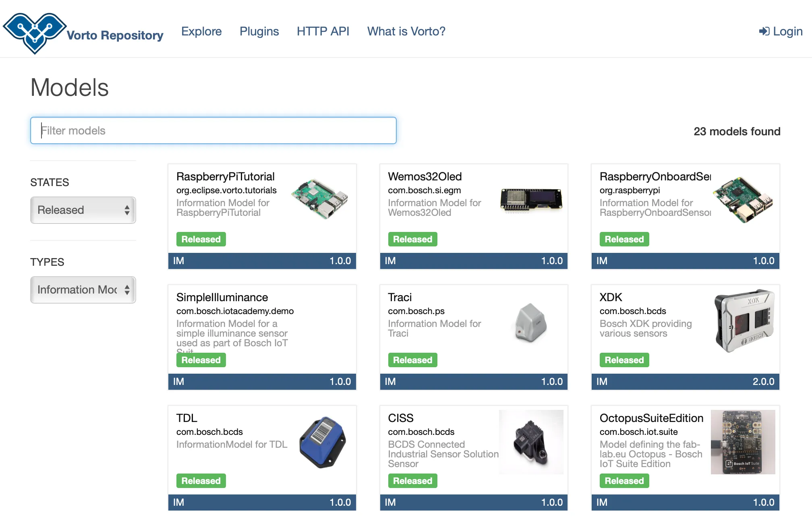
Task: Click the com.bosch.ps namespace text
Action: 416,311
